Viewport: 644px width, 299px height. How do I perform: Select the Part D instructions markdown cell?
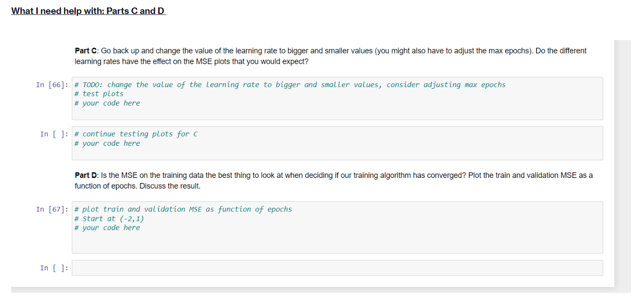point(325,180)
